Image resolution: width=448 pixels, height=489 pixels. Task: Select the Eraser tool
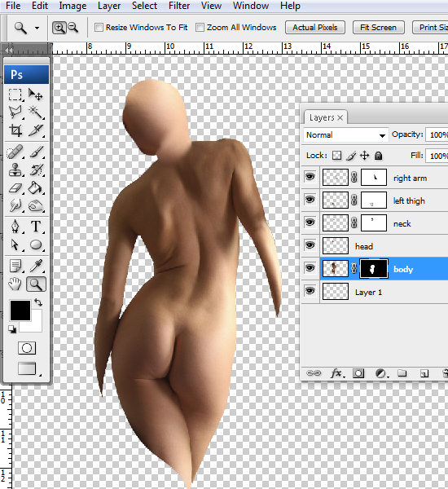15,188
